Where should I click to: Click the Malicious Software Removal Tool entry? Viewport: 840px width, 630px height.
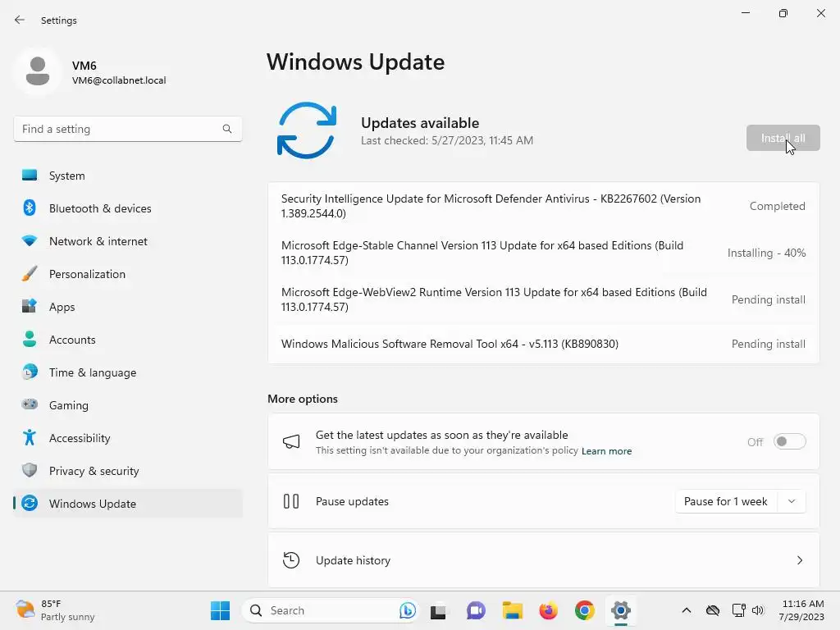[x=543, y=344]
